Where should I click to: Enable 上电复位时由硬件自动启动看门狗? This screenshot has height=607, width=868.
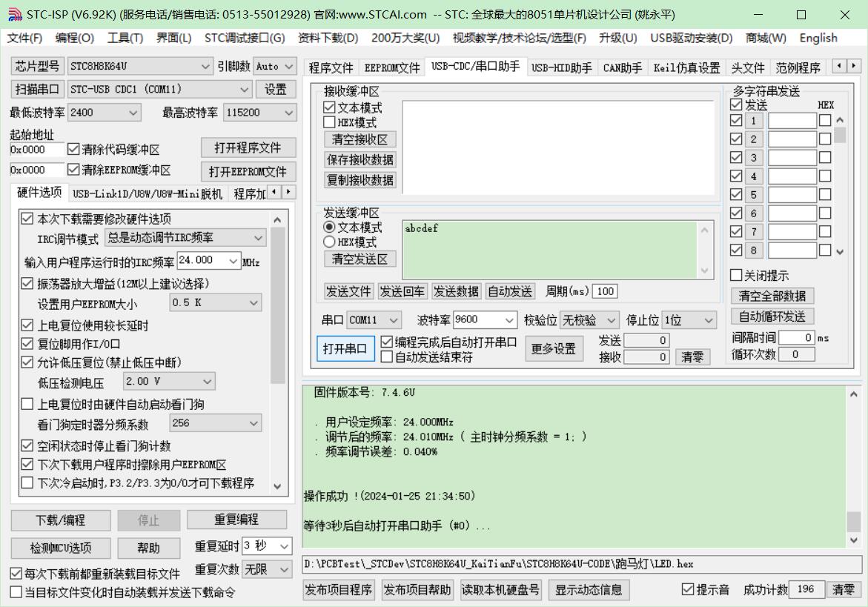click(27, 404)
